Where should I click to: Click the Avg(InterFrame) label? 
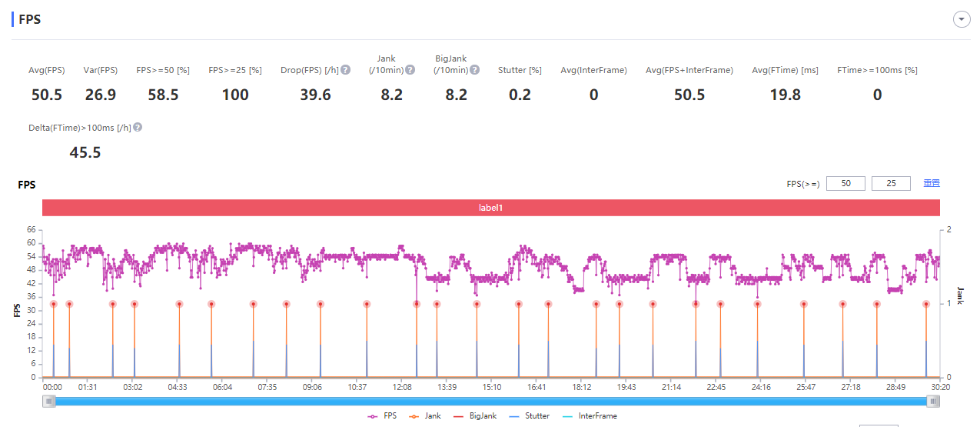coord(593,70)
